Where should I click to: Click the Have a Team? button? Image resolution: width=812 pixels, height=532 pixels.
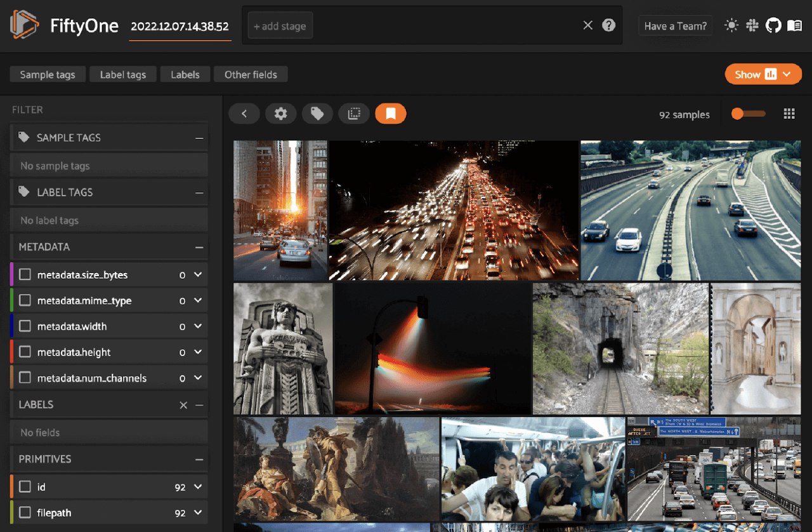coord(675,26)
